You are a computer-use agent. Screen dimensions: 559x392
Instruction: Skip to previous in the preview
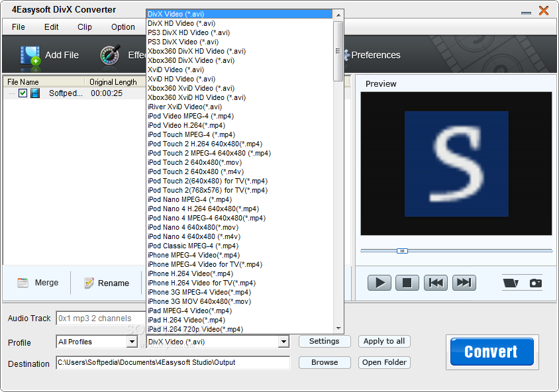(436, 283)
